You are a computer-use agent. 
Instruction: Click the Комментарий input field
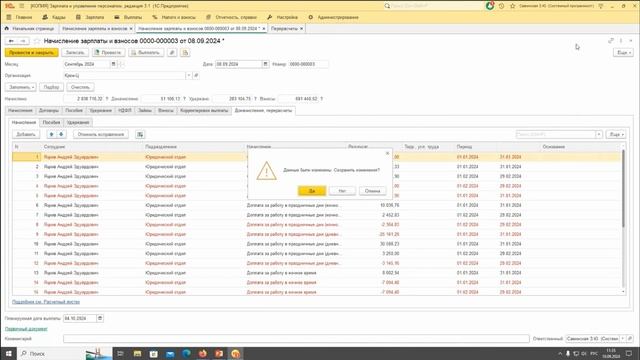coord(296,338)
